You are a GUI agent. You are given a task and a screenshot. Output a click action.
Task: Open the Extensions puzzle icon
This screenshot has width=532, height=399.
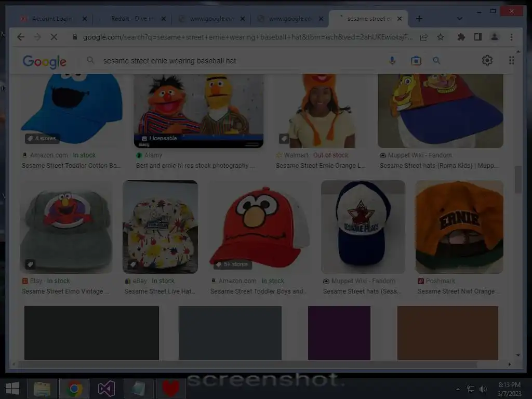click(461, 37)
